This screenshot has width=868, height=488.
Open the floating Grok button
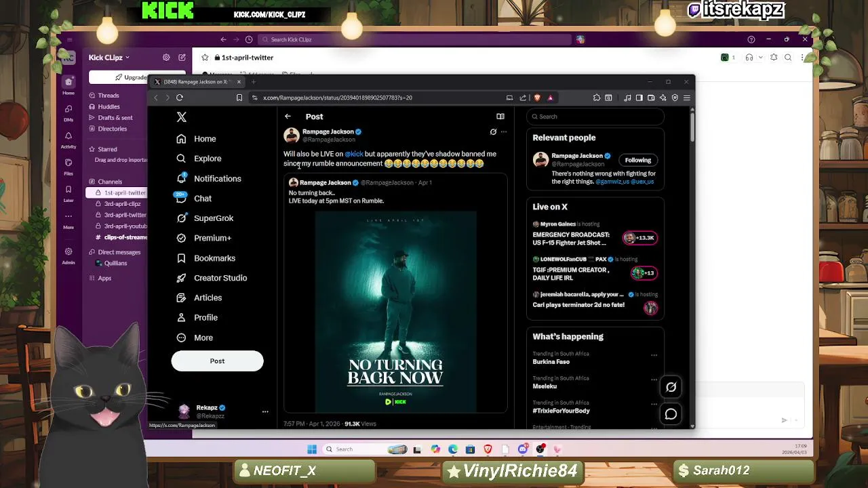pyautogui.click(x=671, y=387)
